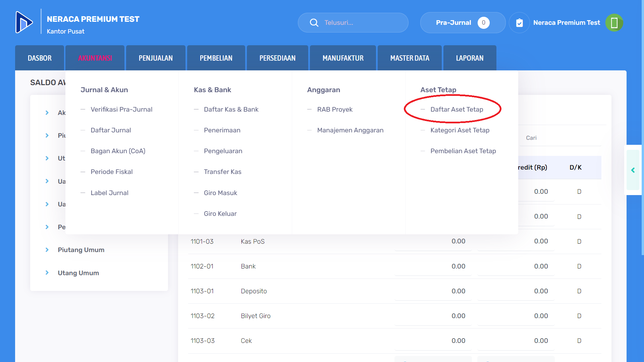Open the MASTER DATA menu tab

coord(410,58)
